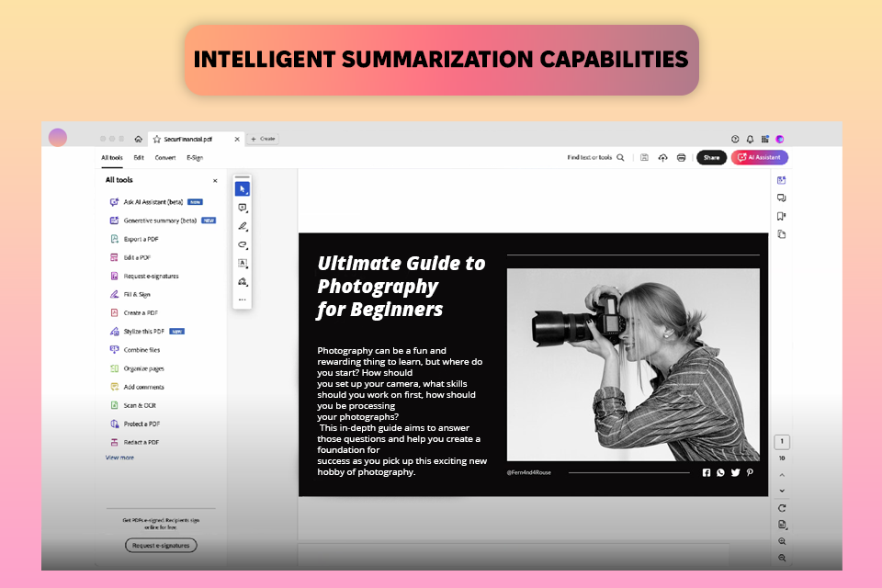The height and width of the screenshot is (588, 882).
Task: Close the All tools panel
Action: pyautogui.click(x=215, y=181)
